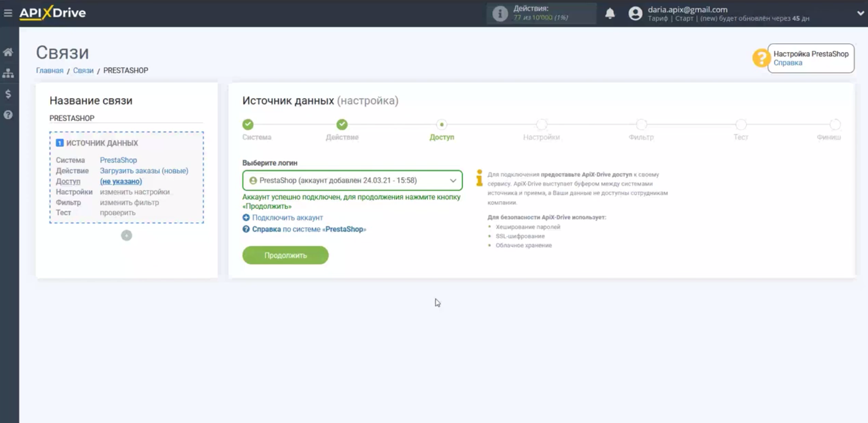
Task: Click the number 1 badge of ИСТОЧНИК ДАННЫХ
Action: (59, 143)
